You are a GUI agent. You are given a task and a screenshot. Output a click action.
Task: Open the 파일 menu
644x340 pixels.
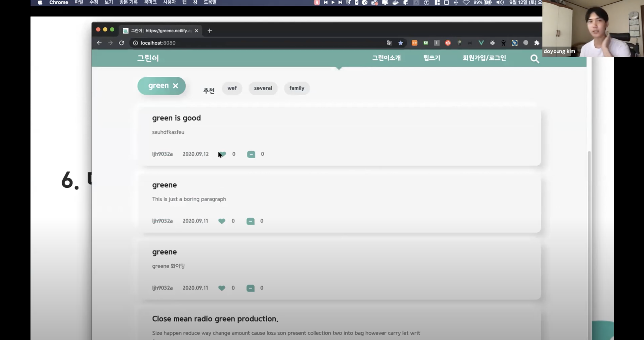(x=79, y=3)
